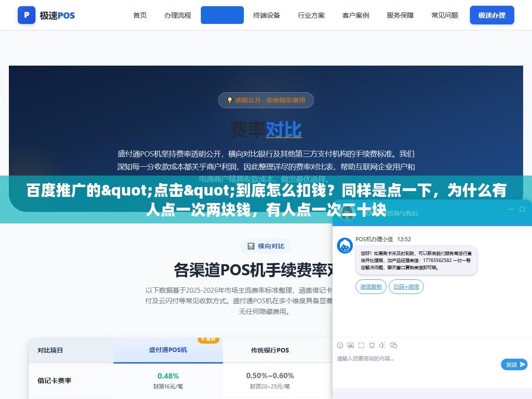Go to 首页 in navigation

click(x=140, y=15)
